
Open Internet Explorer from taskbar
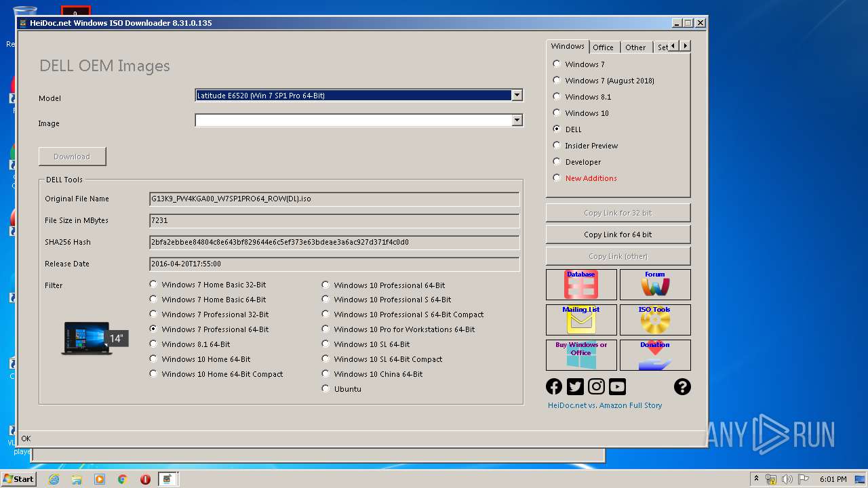click(x=54, y=479)
